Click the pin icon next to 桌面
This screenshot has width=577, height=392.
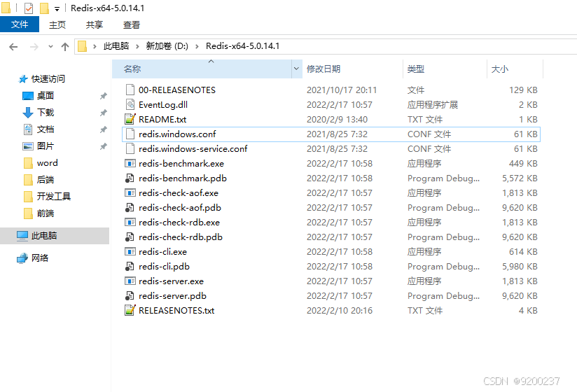pyautogui.click(x=104, y=96)
